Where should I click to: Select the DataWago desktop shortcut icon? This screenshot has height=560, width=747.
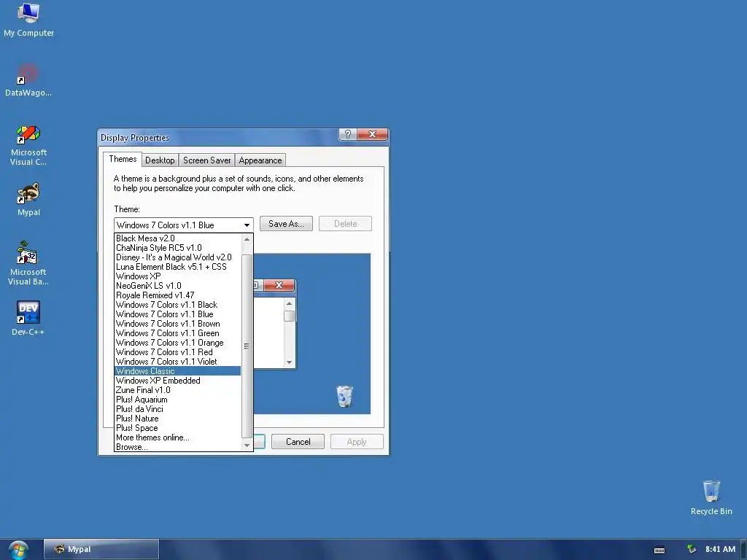pyautogui.click(x=28, y=80)
